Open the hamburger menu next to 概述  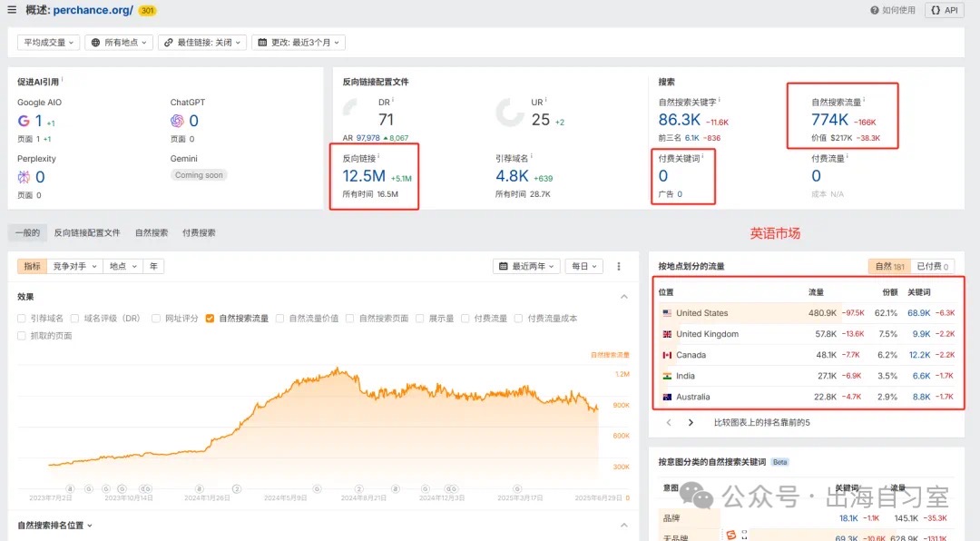click(12, 10)
